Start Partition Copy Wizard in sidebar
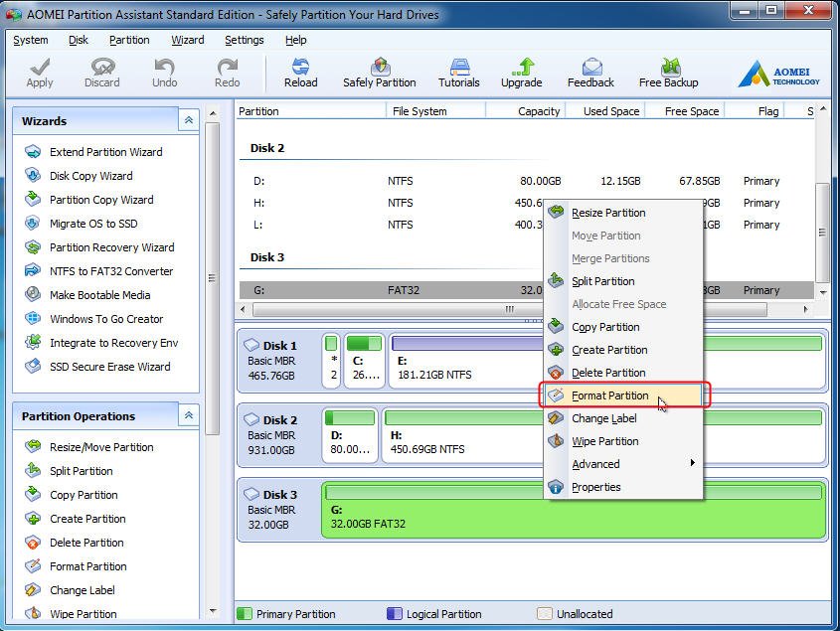Image resolution: width=840 pixels, height=631 pixels. [88, 200]
